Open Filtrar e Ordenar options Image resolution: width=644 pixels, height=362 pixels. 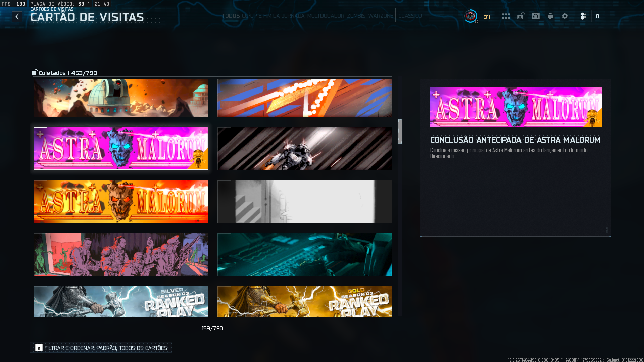(x=101, y=348)
